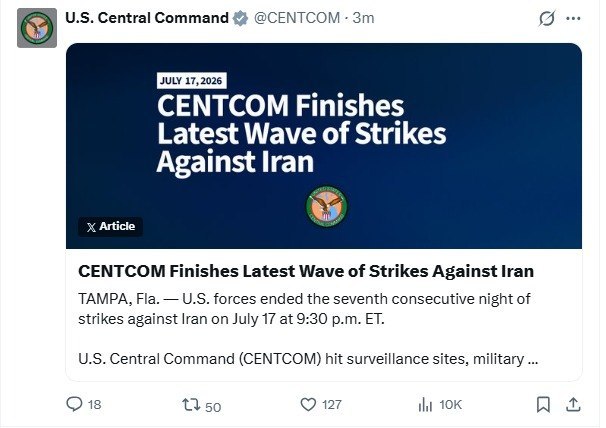Expand the three-dot more options menu
Viewport: 606px width, 428px height.
[573, 18]
